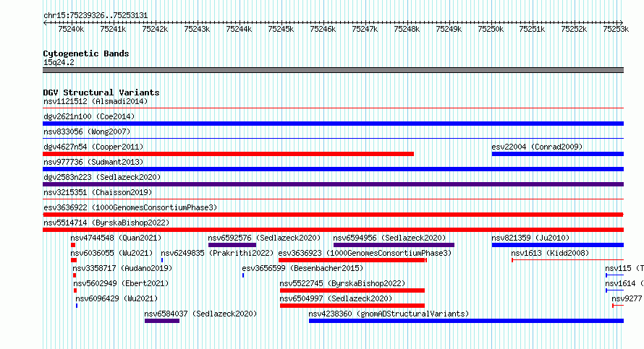The width and height of the screenshot is (644, 349).
Task: Open nsv3215351 (Chaisson2019) variant label
Action: tap(98, 192)
